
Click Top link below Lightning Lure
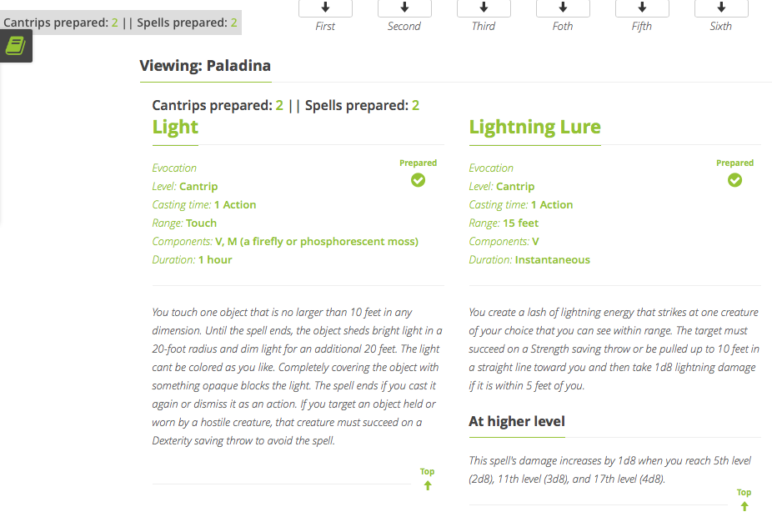click(744, 492)
